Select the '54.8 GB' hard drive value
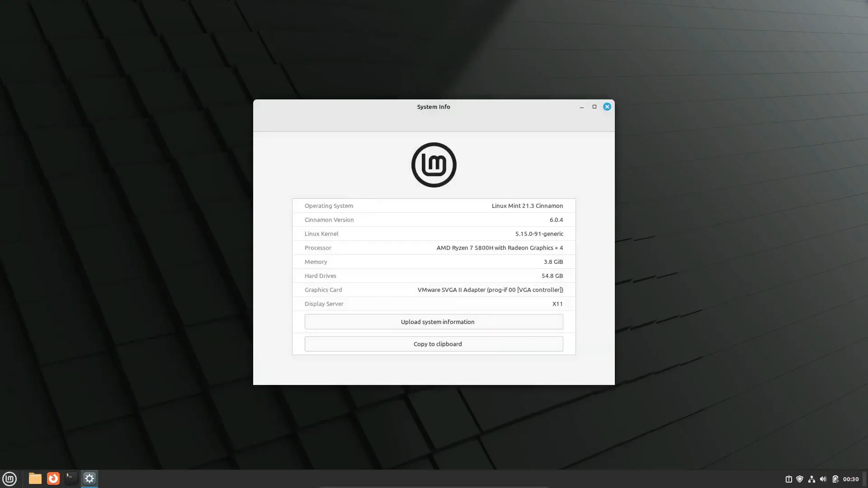 point(552,276)
